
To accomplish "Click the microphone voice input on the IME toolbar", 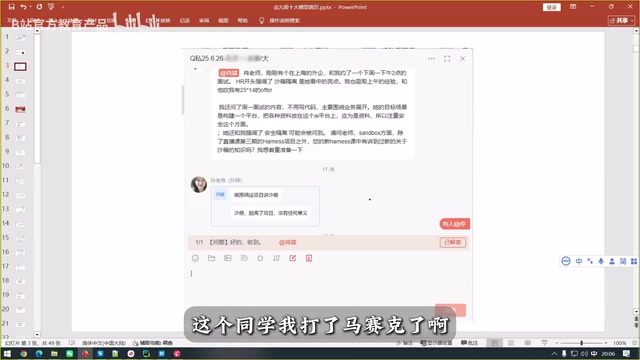I will [601, 261].
